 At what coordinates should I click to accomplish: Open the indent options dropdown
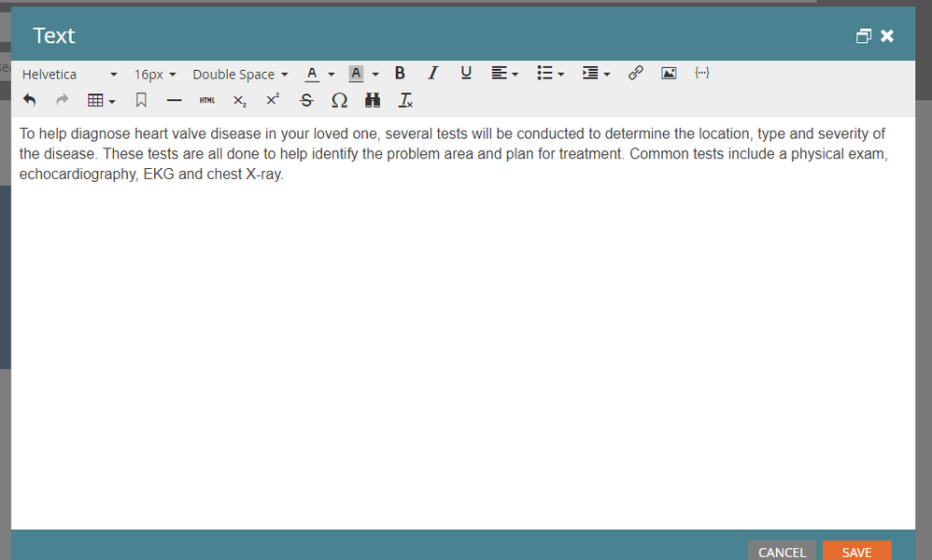point(596,73)
